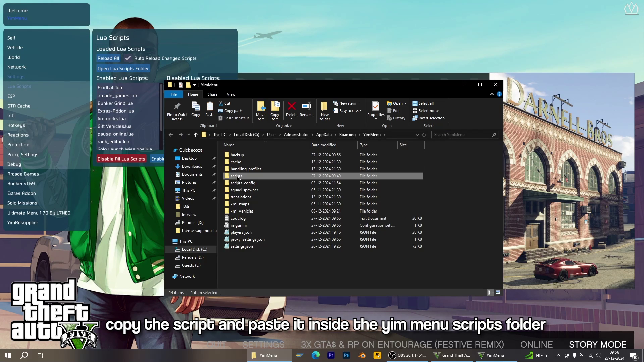Unpin Documents from Quick access
This screenshot has width=644, height=362.
click(214, 174)
